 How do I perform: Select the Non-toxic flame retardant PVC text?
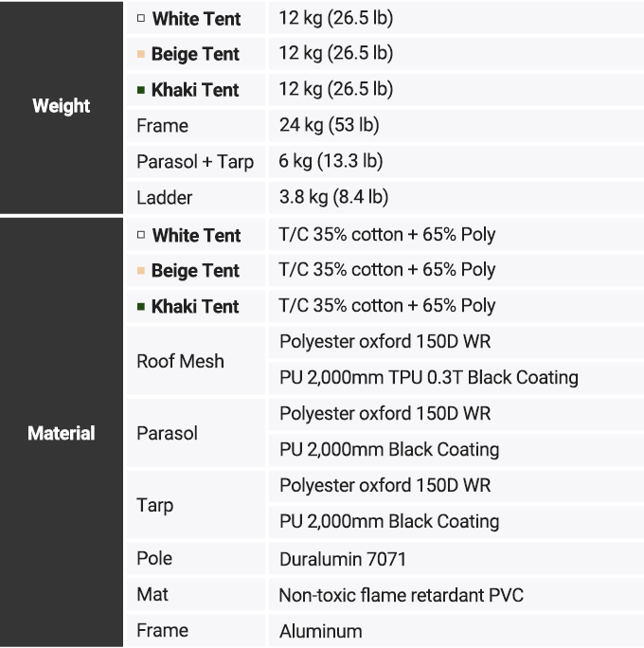(x=401, y=595)
